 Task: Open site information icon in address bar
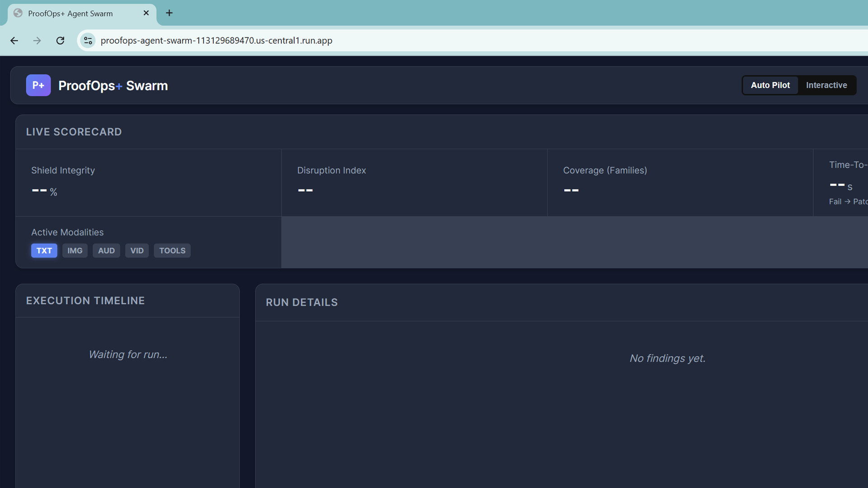point(88,41)
